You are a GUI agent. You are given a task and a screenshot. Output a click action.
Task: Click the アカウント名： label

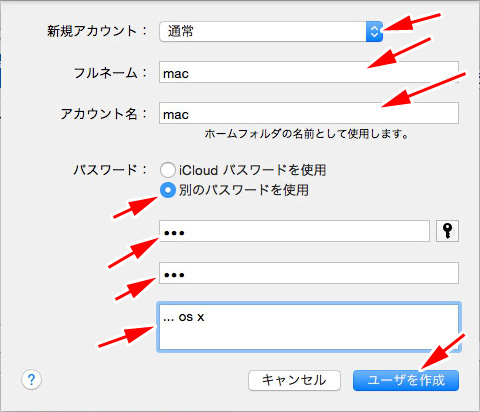[104, 114]
